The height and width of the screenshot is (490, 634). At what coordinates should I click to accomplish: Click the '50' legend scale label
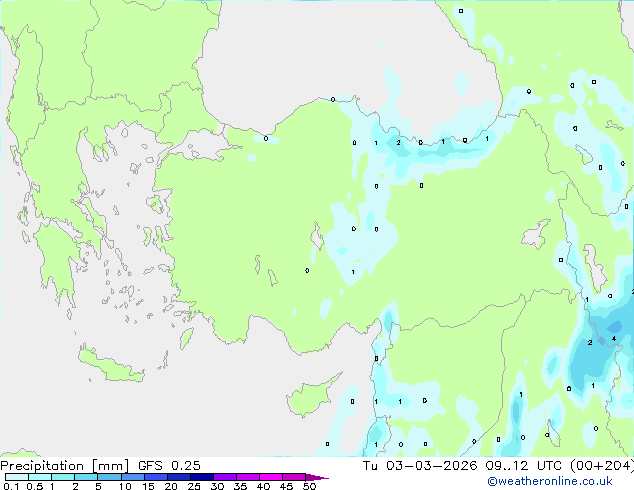click(309, 486)
